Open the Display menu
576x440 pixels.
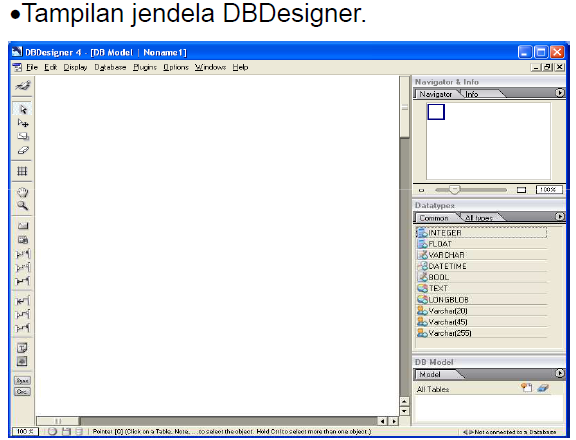[x=75, y=67]
